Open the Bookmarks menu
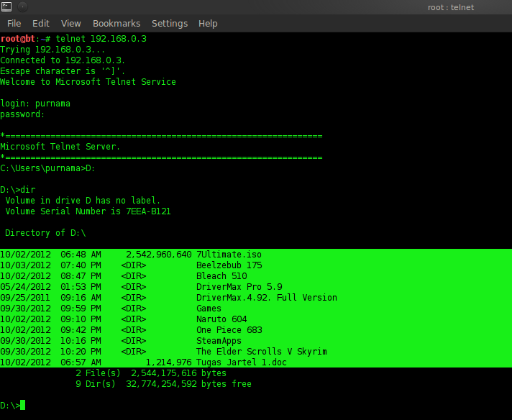This screenshot has width=512, height=420. click(116, 24)
